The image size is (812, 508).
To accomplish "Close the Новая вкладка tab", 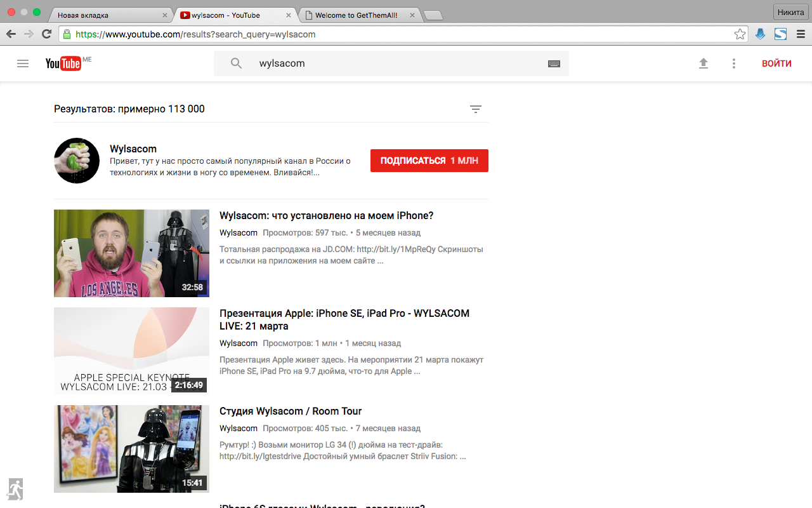I will (x=165, y=15).
